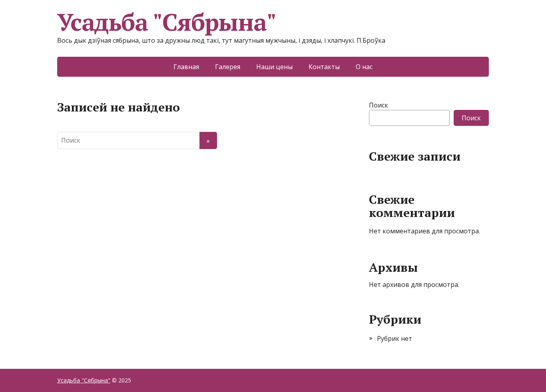Click the Поиск label above sidebar field
Image resolution: width=546 pixels, height=392 pixels.
coord(378,105)
